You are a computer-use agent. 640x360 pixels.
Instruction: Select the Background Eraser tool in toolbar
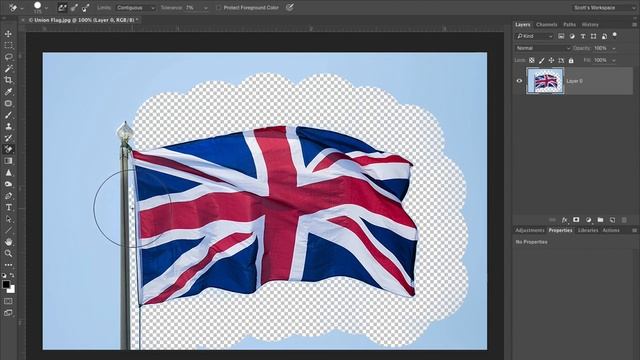click(8, 149)
